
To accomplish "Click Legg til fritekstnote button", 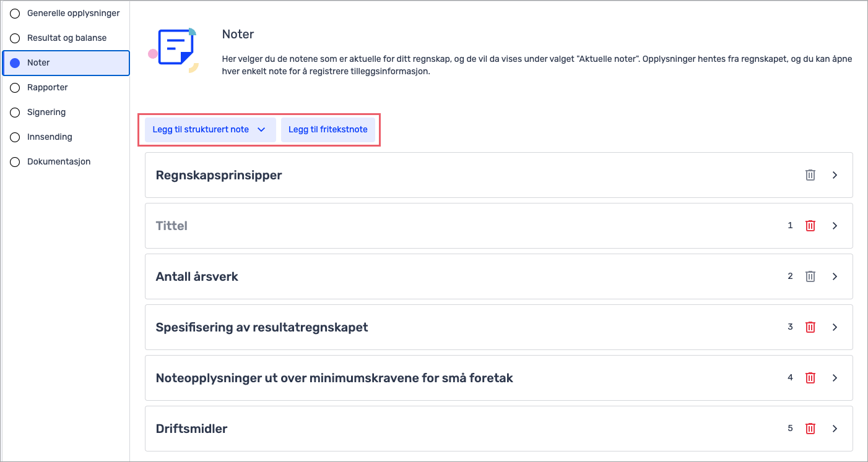I will coord(328,130).
